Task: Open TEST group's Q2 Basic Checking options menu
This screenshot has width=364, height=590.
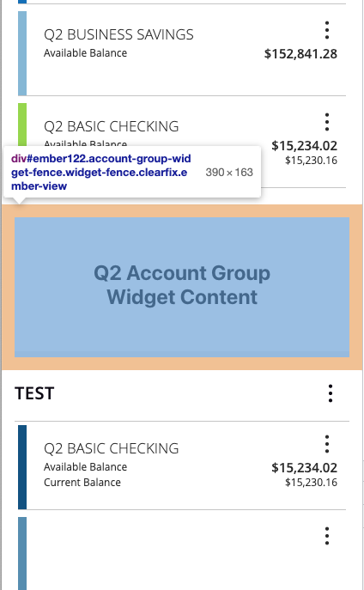Action: coord(327,444)
